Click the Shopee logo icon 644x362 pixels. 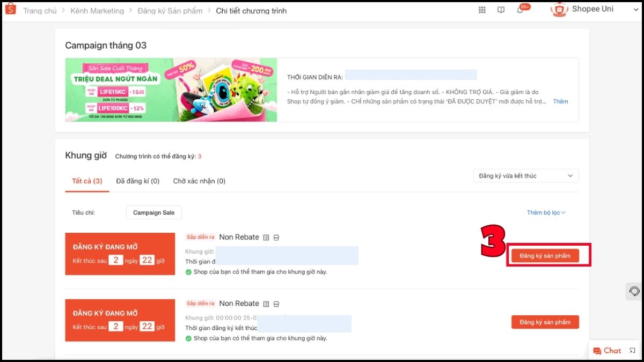point(11,10)
